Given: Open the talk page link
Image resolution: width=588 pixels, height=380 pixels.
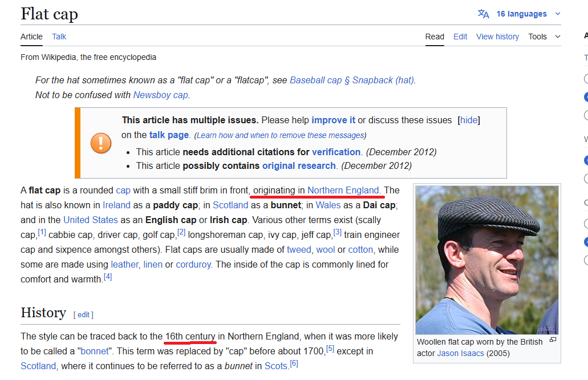Looking at the screenshot, I should 169,135.
